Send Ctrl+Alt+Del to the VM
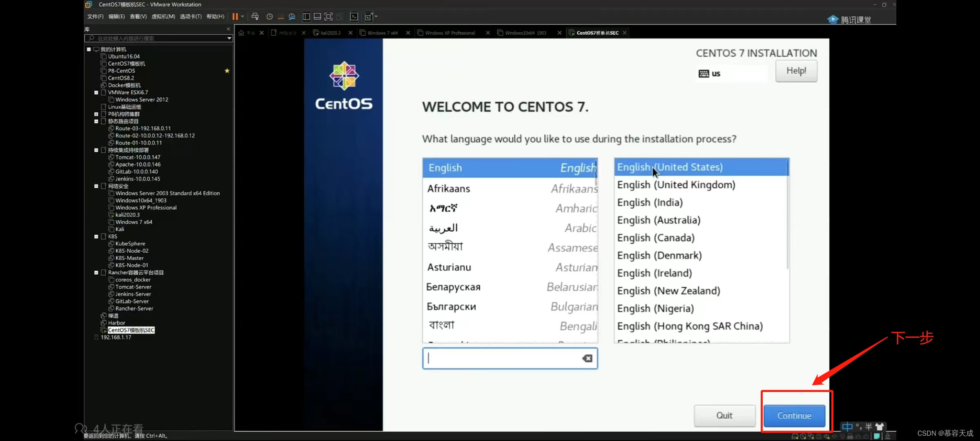The width and height of the screenshot is (980, 441). click(x=255, y=17)
